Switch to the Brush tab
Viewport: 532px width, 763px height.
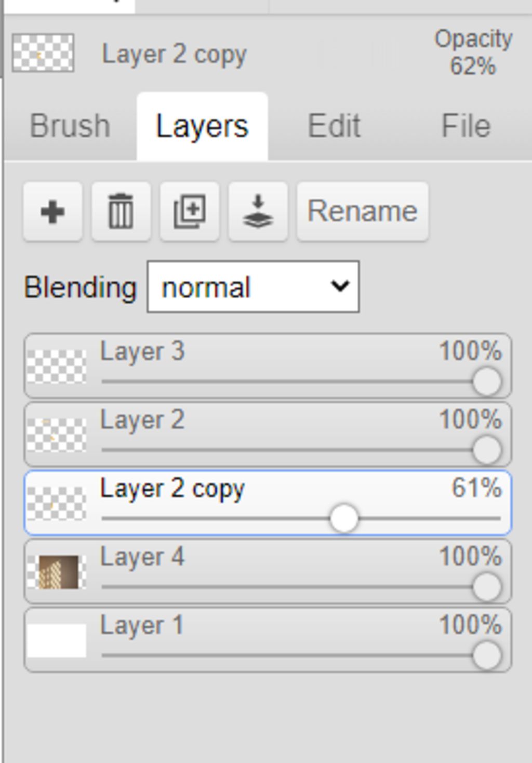coord(70,126)
